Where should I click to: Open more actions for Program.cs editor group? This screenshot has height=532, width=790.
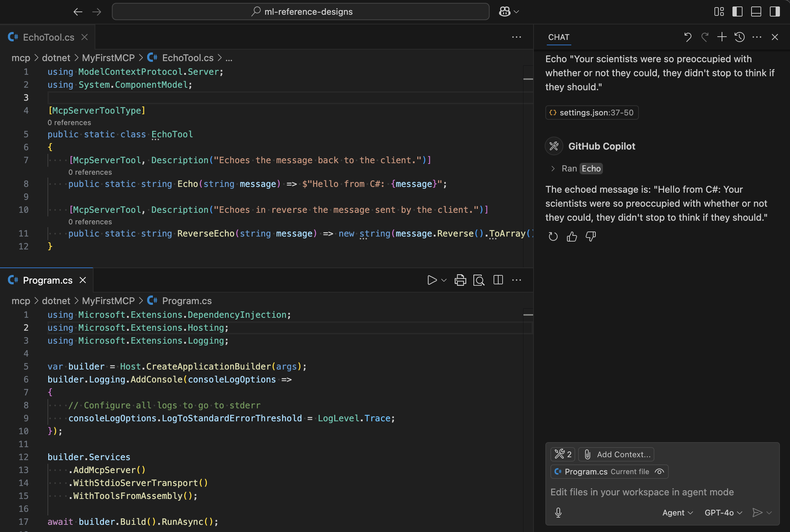coord(517,280)
